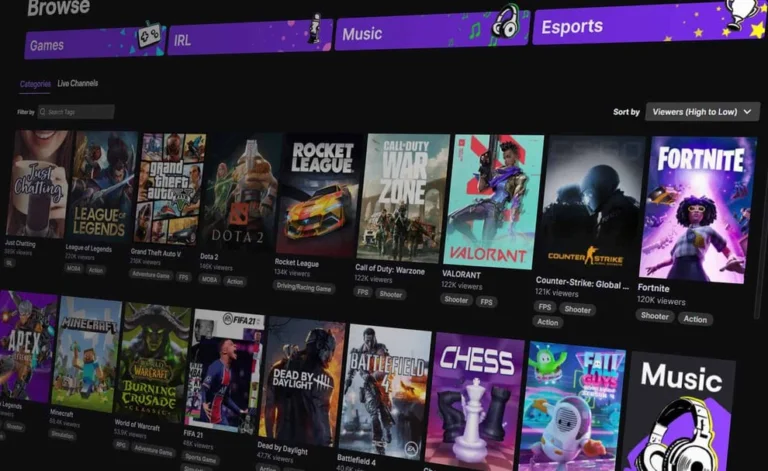Screen dimensions: 768x471
Task: Click the 122K viewers text under VALORANT
Action: click(461, 285)
